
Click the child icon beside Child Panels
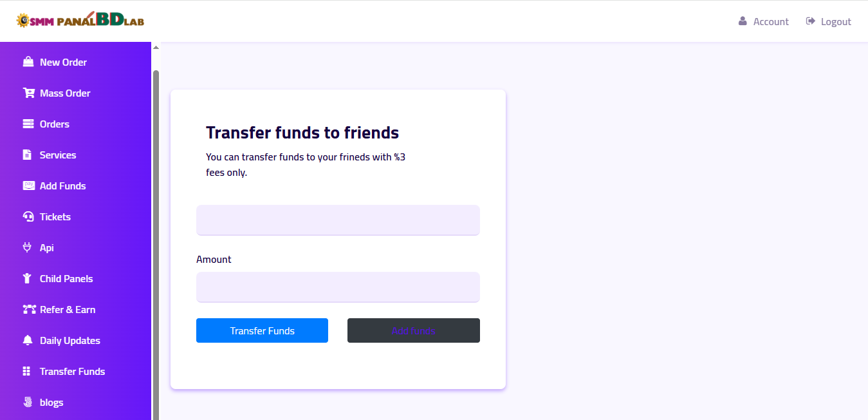27,278
